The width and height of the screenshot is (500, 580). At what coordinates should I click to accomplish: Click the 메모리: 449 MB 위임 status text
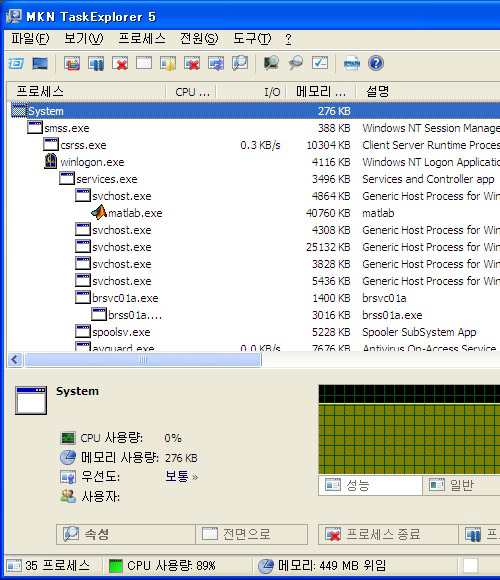(x=332, y=566)
